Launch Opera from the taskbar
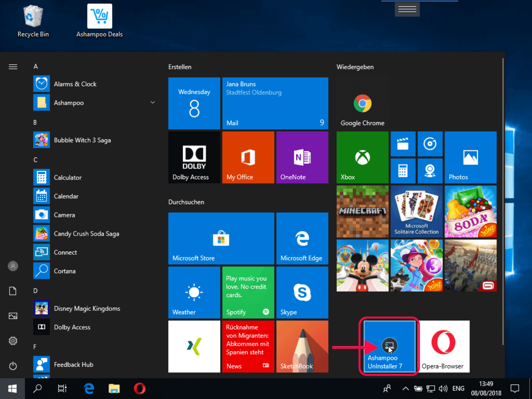 (x=140, y=389)
